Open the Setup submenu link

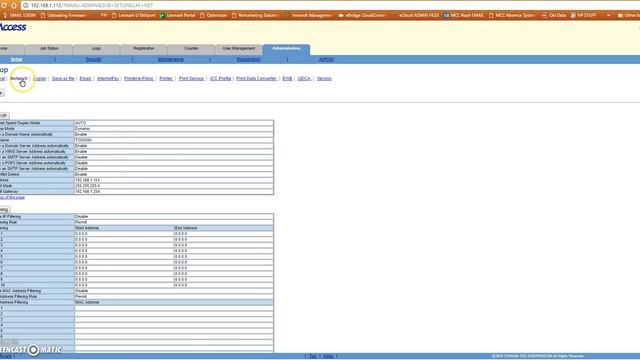click(16, 60)
